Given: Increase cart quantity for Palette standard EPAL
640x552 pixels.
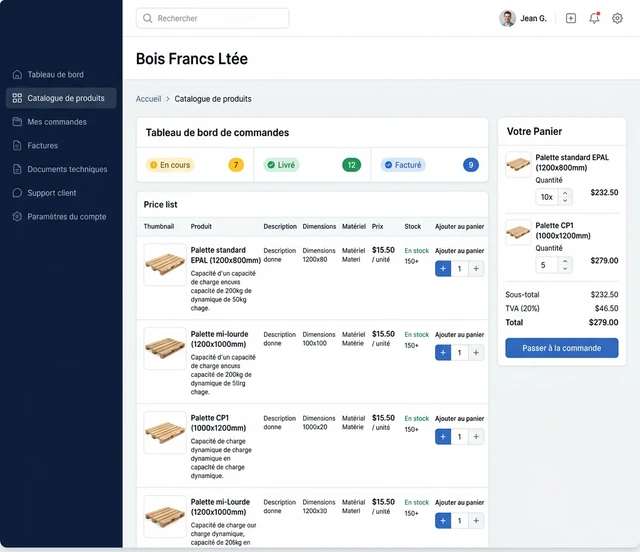Looking at the screenshot, I should (565, 193).
